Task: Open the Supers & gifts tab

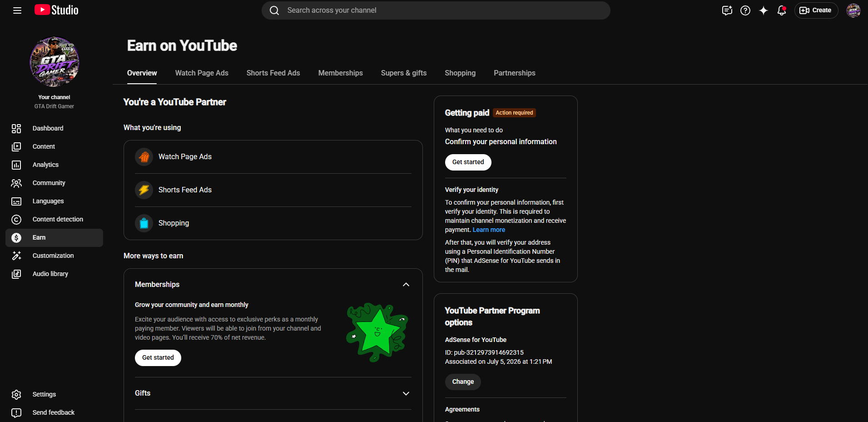Action: [x=404, y=73]
